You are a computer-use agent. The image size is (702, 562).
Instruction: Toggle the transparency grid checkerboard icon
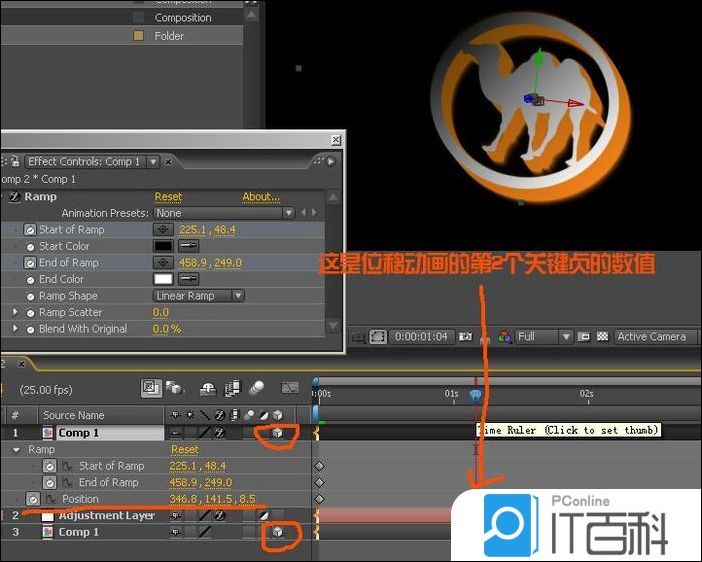(x=603, y=336)
